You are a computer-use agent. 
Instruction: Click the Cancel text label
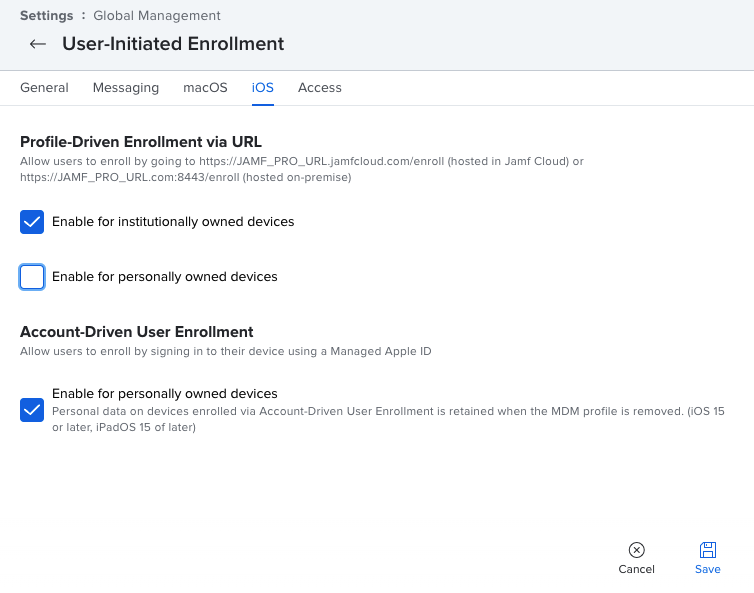pyautogui.click(x=636, y=569)
